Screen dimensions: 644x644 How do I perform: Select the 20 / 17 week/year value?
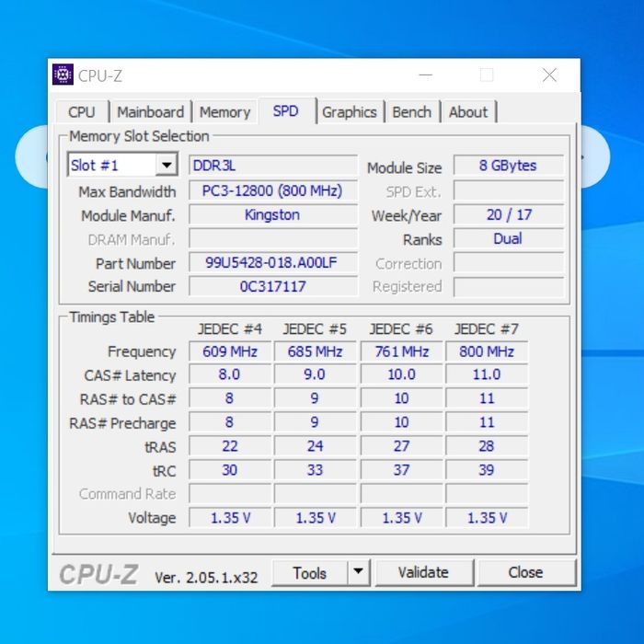coord(509,214)
